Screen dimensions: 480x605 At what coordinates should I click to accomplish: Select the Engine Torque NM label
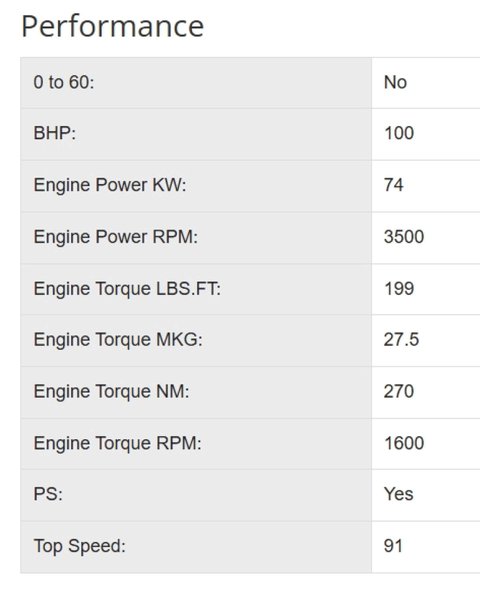coord(112,392)
